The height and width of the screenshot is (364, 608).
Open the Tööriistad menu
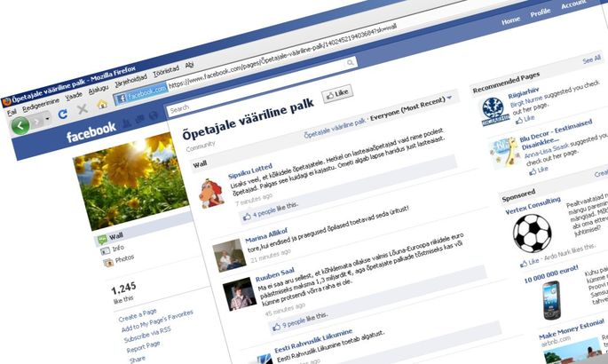pyautogui.click(x=166, y=70)
